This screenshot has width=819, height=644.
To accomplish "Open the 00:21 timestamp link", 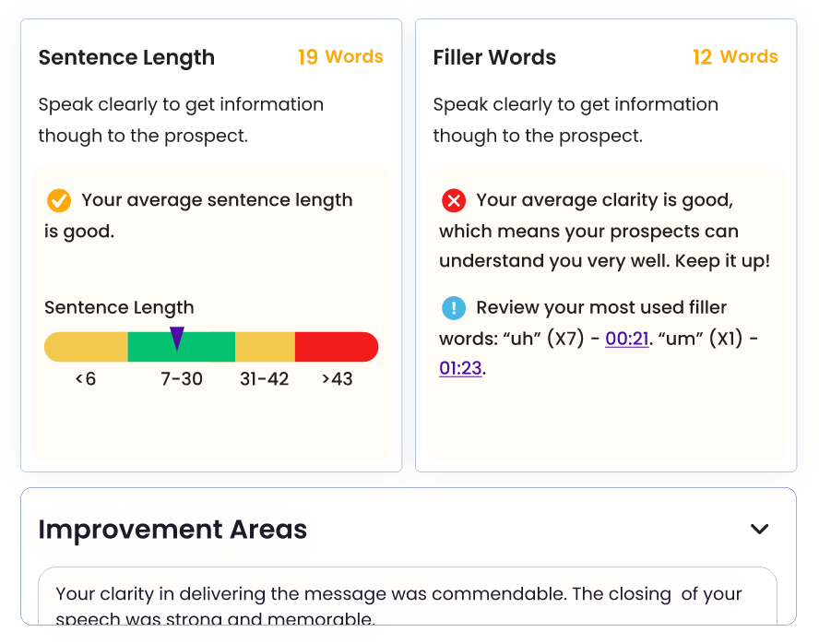I will pyautogui.click(x=626, y=340).
